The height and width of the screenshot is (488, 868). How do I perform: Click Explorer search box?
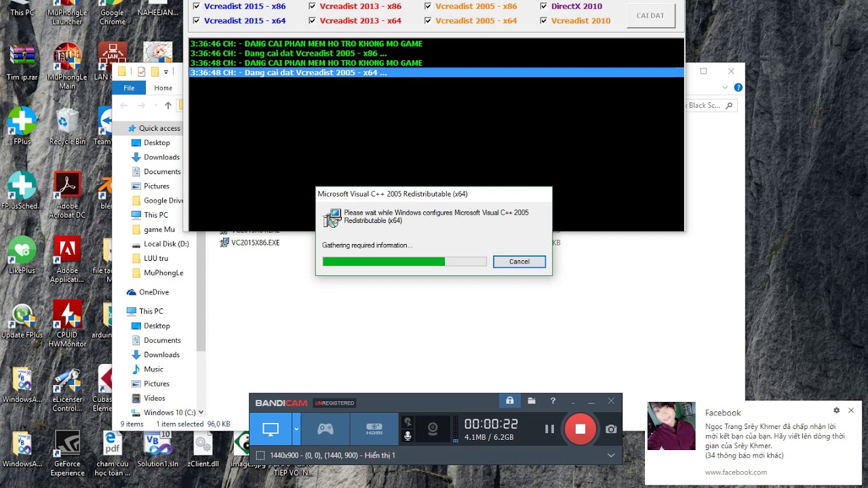(x=711, y=106)
